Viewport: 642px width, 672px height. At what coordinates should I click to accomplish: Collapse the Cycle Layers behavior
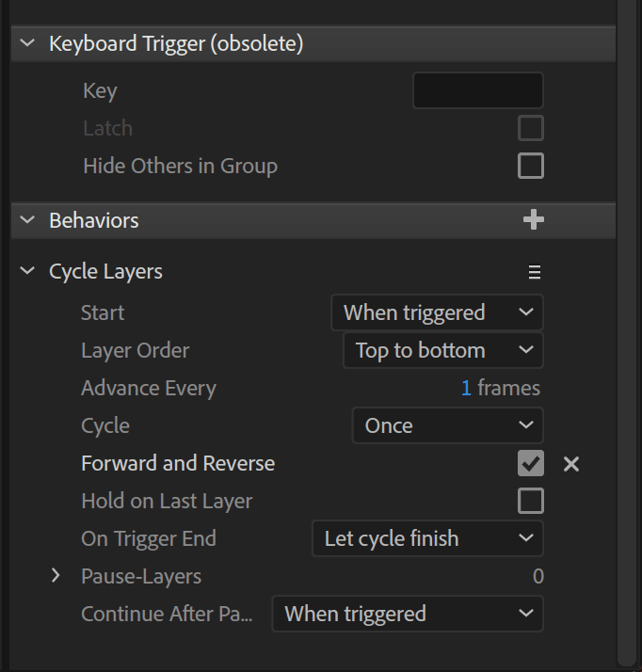tap(28, 271)
